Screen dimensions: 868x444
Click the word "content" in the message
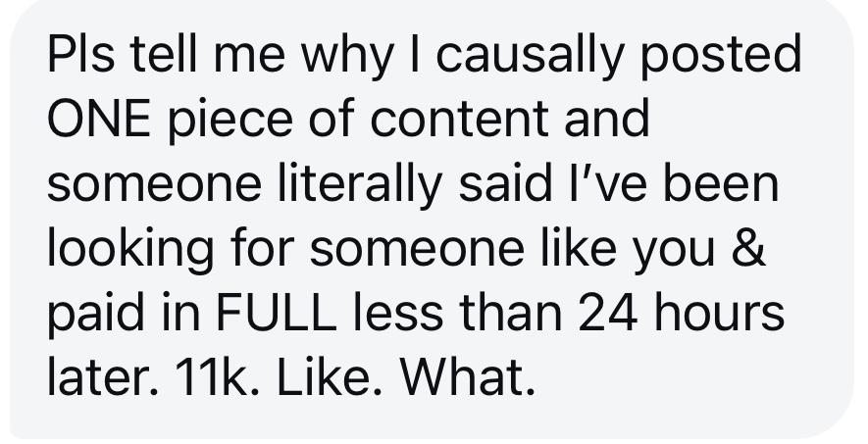click(x=459, y=119)
